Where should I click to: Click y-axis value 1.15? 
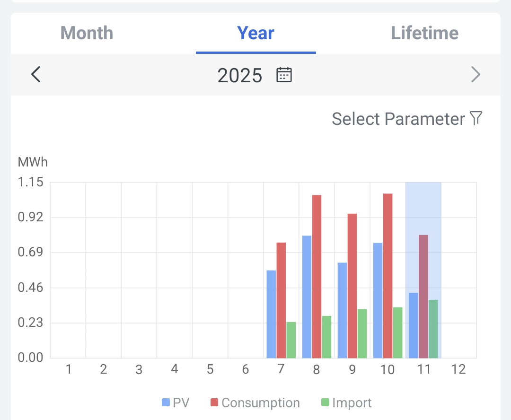click(x=30, y=182)
